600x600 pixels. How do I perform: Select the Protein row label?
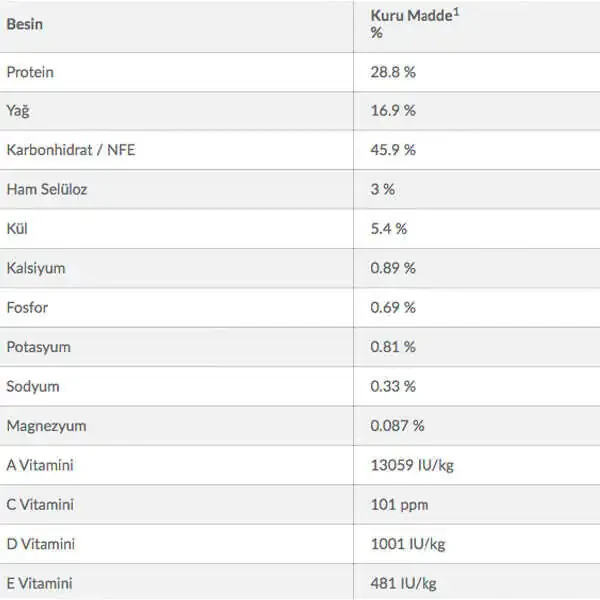point(30,72)
